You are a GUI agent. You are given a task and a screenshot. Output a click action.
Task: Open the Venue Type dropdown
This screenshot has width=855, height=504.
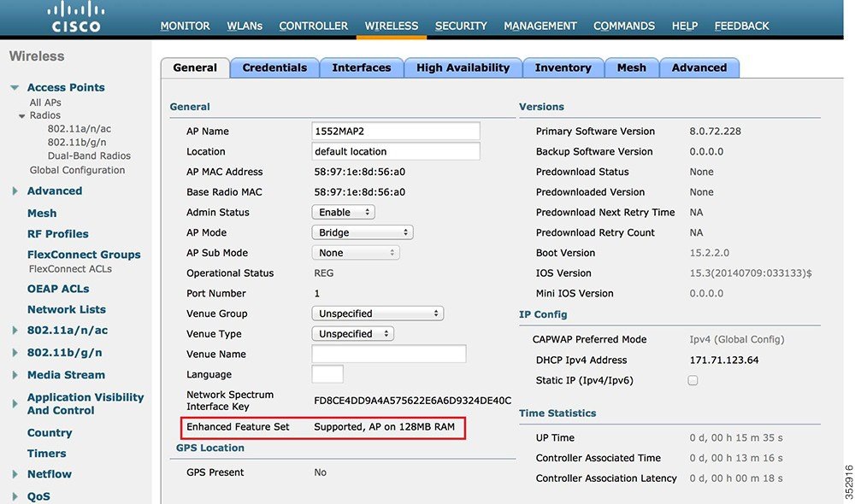click(352, 333)
